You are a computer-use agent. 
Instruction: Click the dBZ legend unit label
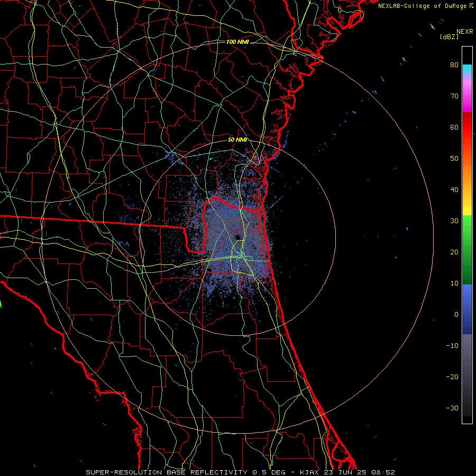tap(449, 36)
